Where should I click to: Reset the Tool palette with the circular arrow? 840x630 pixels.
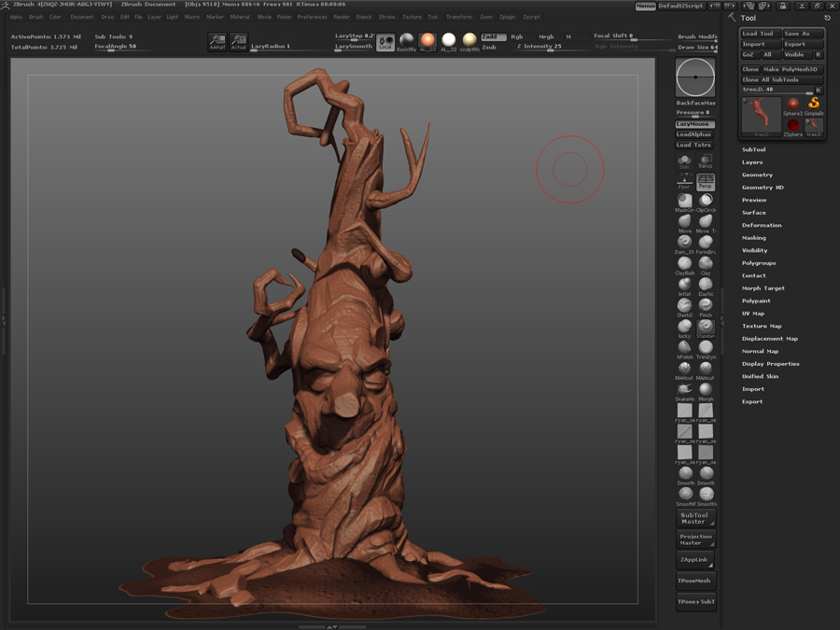click(827, 18)
